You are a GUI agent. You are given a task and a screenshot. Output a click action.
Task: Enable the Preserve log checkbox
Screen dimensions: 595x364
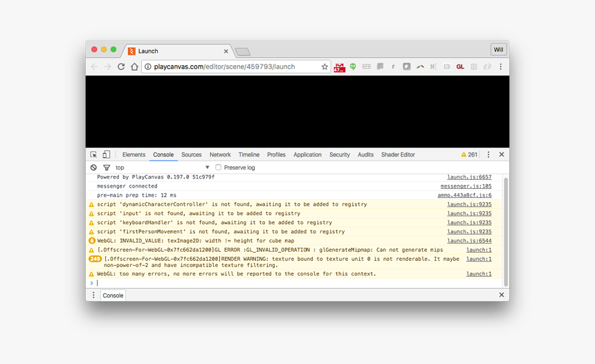click(x=219, y=167)
